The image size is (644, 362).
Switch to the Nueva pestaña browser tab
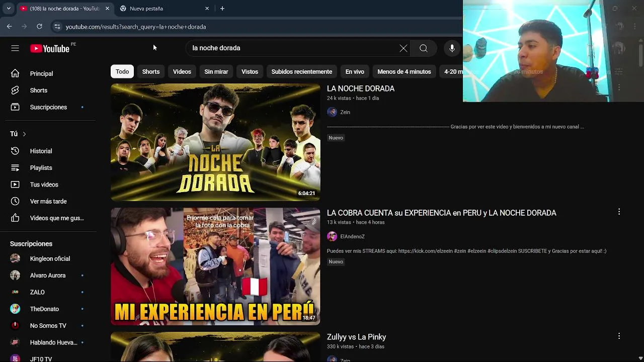click(165, 9)
